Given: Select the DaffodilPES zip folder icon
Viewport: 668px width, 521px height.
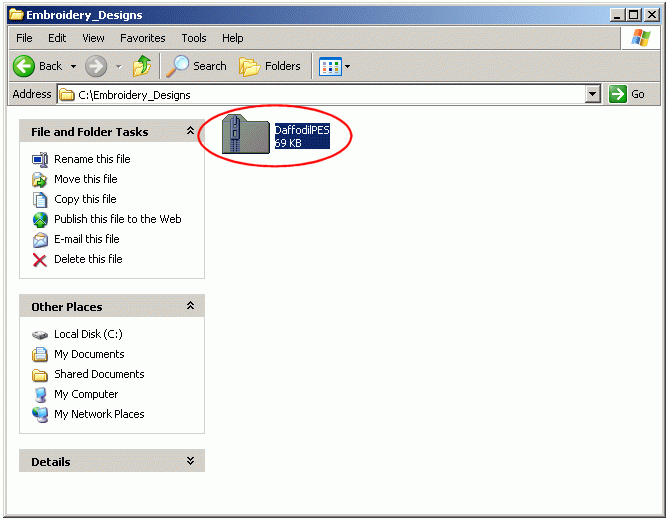Looking at the screenshot, I should (246, 135).
